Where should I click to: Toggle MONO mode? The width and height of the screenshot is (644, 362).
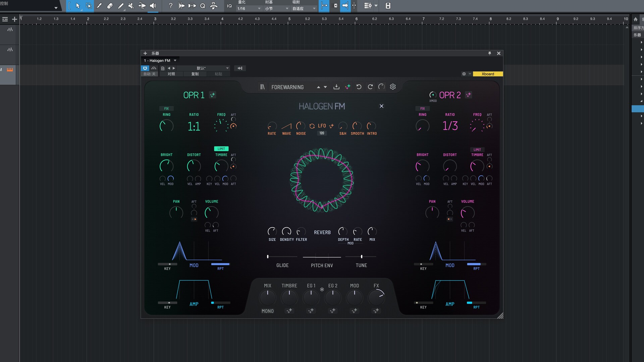click(x=268, y=311)
